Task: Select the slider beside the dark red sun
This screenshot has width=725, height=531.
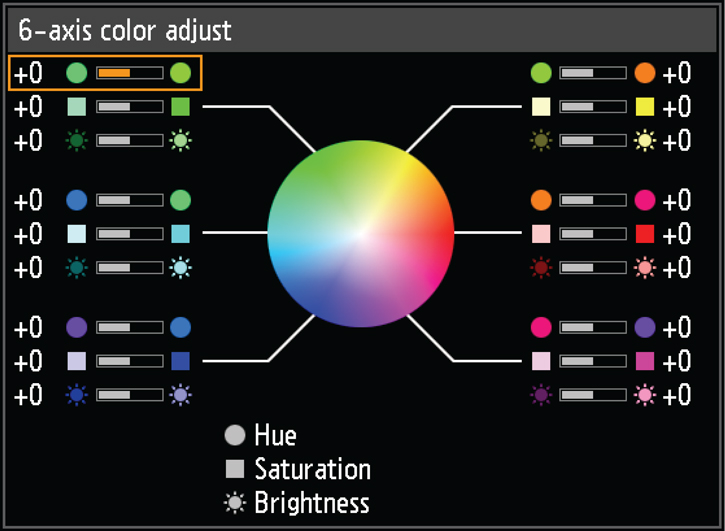Action: click(x=592, y=268)
